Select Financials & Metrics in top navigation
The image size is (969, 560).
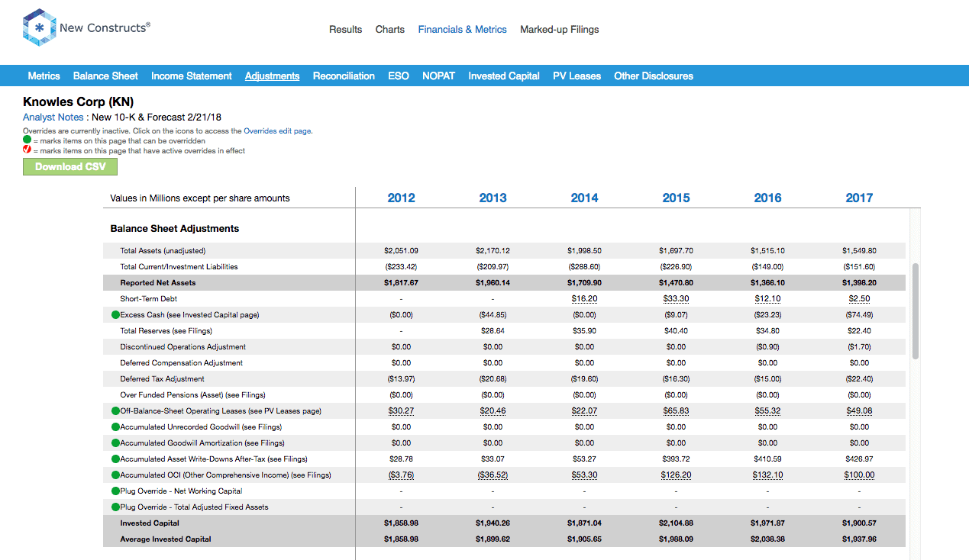click(x=463, y=30)
